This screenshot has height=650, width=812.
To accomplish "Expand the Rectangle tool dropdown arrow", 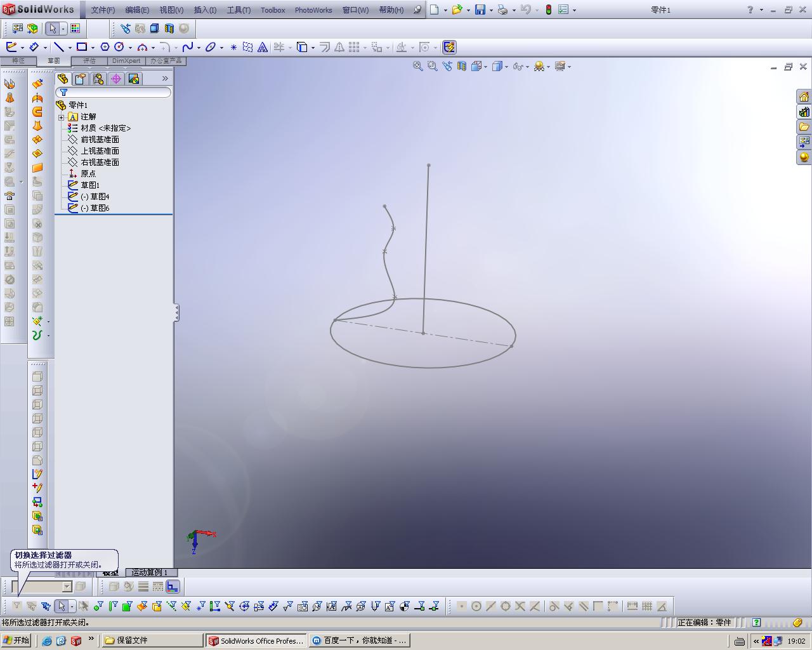I will pos(93,48).
